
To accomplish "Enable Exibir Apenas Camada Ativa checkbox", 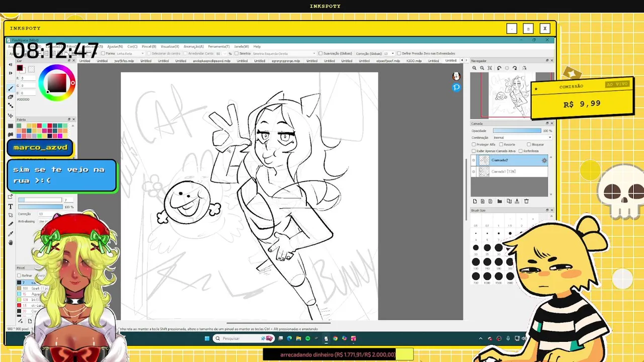I will 474,151.
